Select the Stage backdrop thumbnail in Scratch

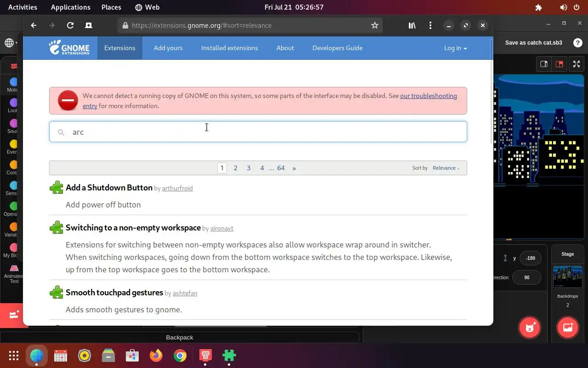(568, 276)
